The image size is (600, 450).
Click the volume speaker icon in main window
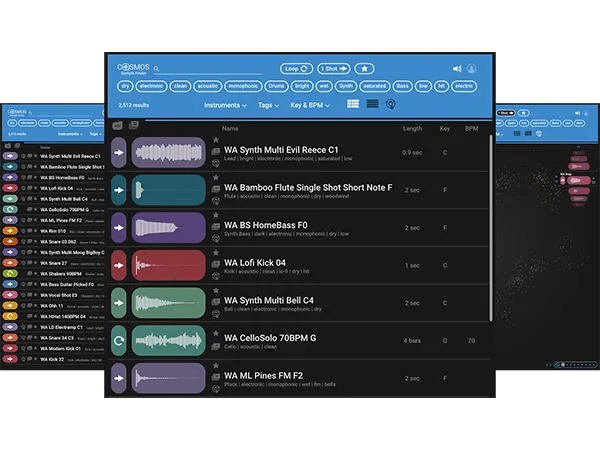tap(457, 68)
